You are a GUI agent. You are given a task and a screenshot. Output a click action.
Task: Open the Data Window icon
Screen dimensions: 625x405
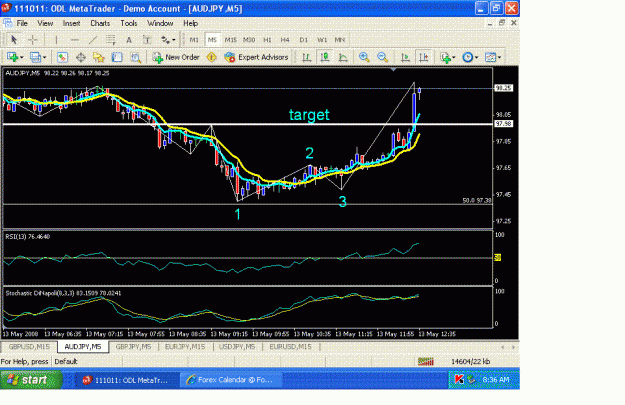point(81,57)
